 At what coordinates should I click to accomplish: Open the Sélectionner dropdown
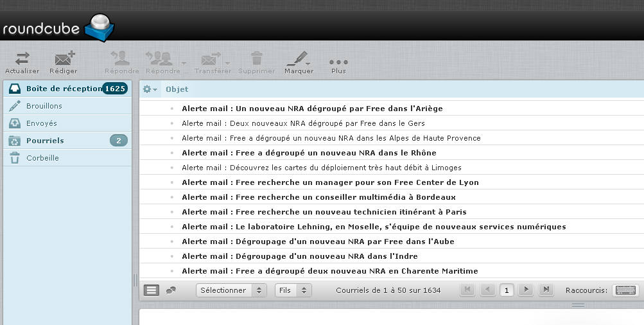tap(232, 290)
